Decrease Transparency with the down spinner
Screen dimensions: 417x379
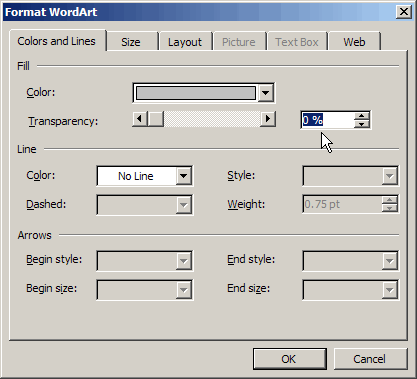362,124
